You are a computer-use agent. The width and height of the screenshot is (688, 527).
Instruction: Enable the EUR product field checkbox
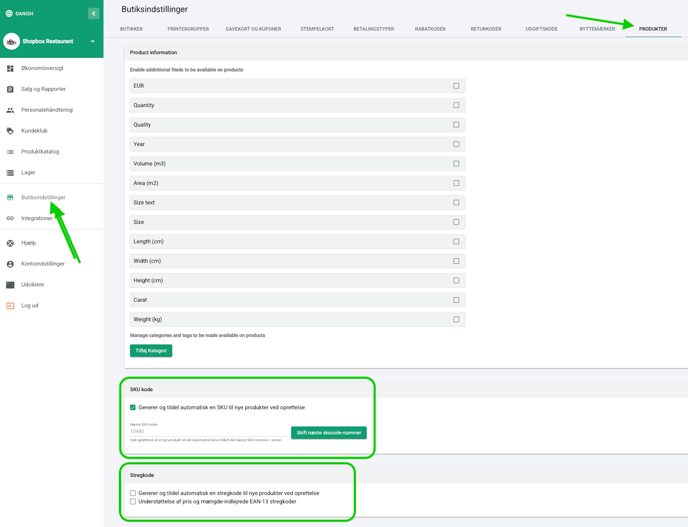(456, 86)
